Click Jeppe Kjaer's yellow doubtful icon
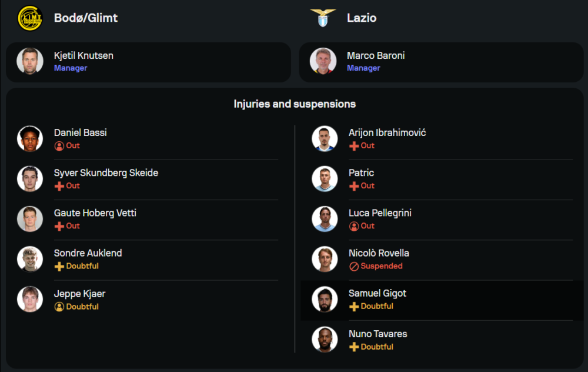 (x=59, y=307)
